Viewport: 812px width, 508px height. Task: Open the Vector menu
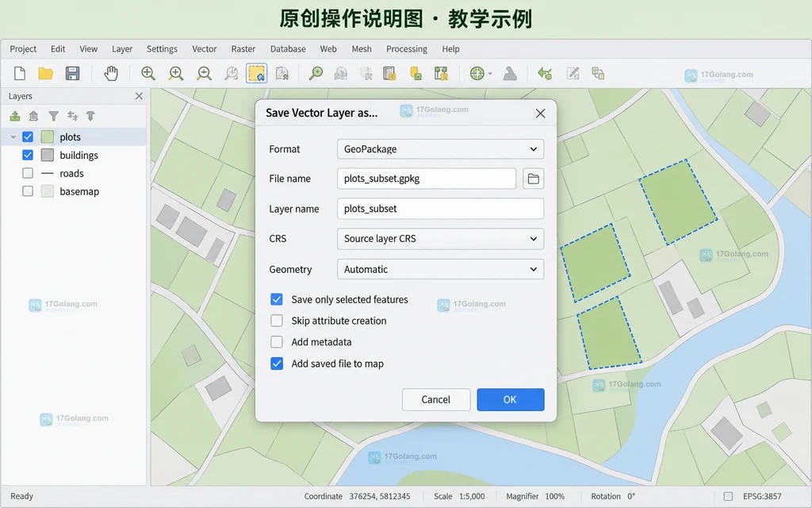204,48
